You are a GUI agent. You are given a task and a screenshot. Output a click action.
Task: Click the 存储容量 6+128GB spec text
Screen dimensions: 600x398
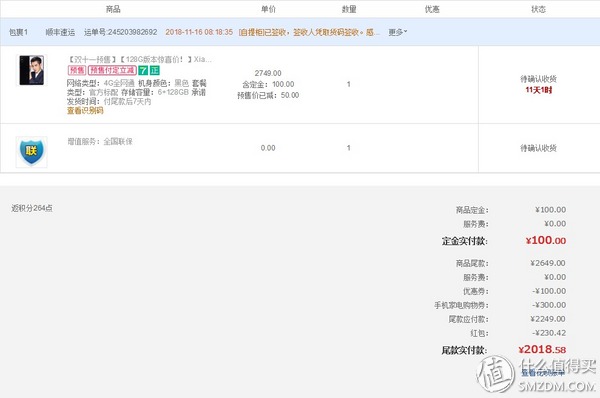point(155,92)
